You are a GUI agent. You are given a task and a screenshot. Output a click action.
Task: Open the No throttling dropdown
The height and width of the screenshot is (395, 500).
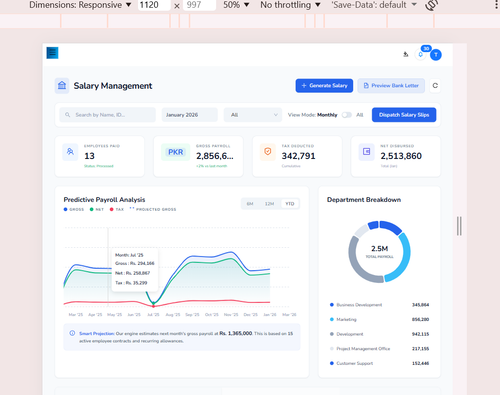[x=290, y=5]
